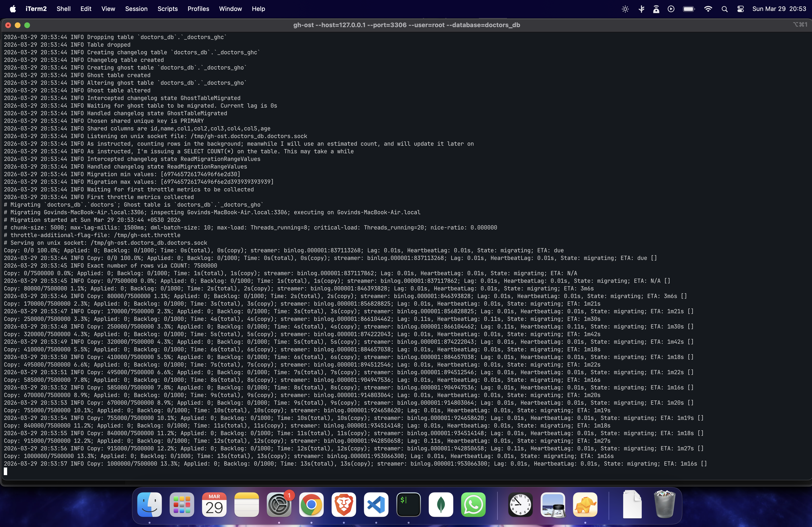
Task: Open the Finder icon in Dock
Action: [x=150, y=504]
